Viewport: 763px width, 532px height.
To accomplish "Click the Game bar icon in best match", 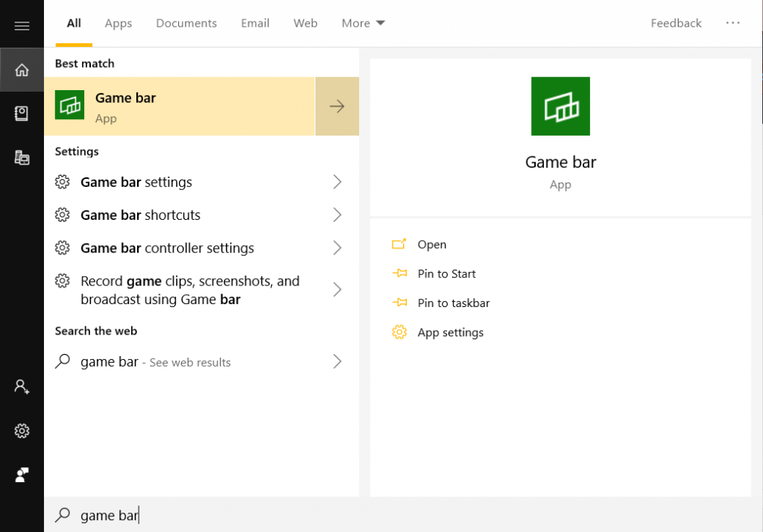I will pos(69,104).
